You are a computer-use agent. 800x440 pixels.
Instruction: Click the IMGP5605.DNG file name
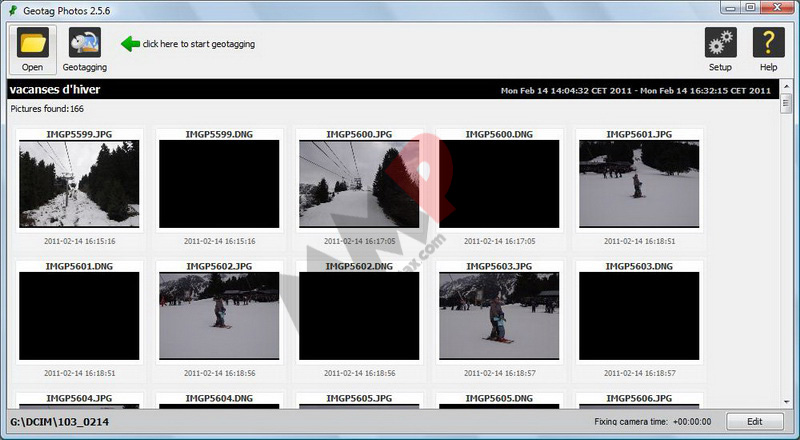pyautogui.click(x=499, y=398)
